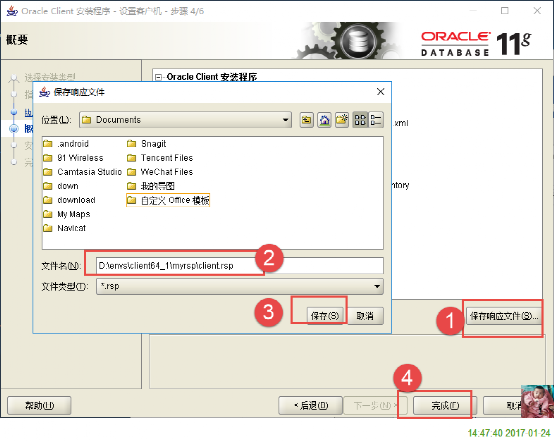Viewport: 554px width, 442px height.
Task: Click the 选择安装类型 step in sidebar
Action: click(x=49, y=77)
